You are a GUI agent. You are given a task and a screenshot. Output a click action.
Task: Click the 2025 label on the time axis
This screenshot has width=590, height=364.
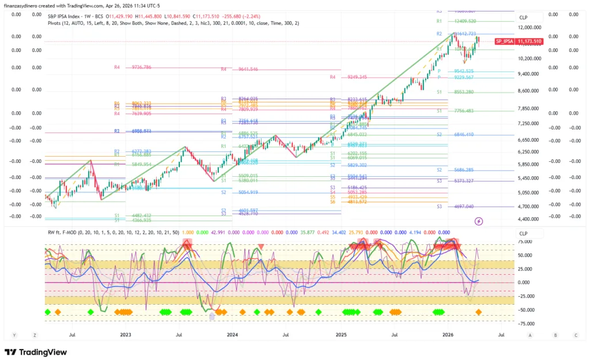pos(341,334)
